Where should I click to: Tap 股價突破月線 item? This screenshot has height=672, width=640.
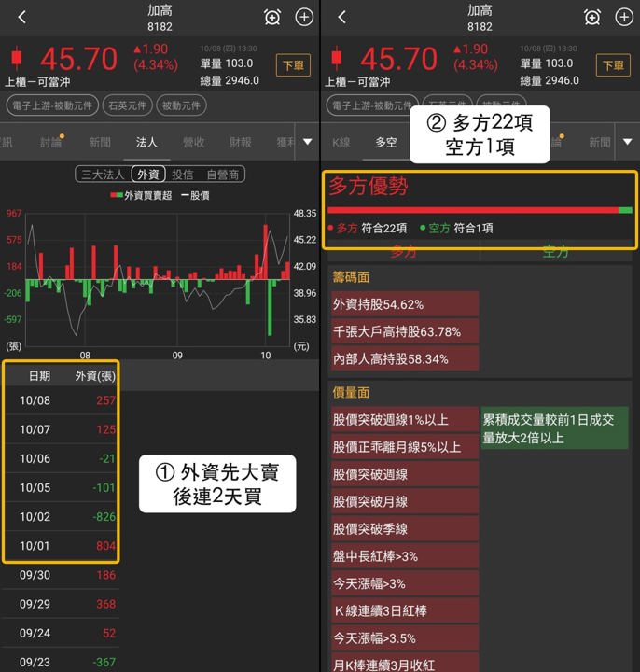[x=404, y=501]
